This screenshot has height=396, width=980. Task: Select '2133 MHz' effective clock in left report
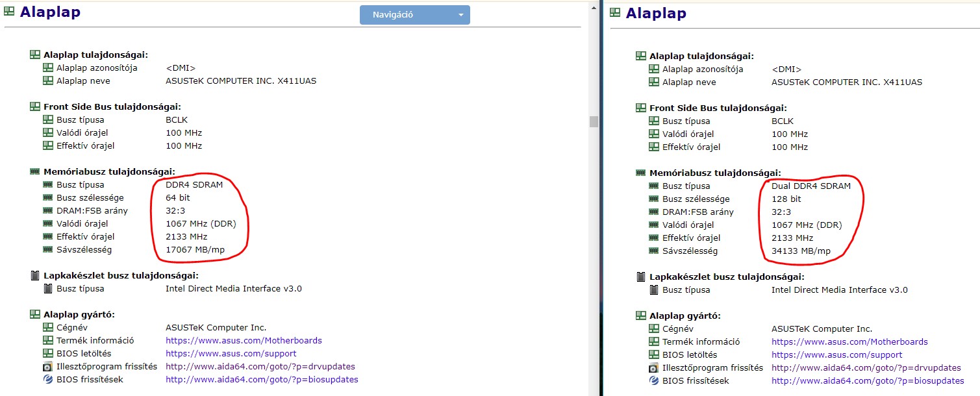tap(186, 236)
